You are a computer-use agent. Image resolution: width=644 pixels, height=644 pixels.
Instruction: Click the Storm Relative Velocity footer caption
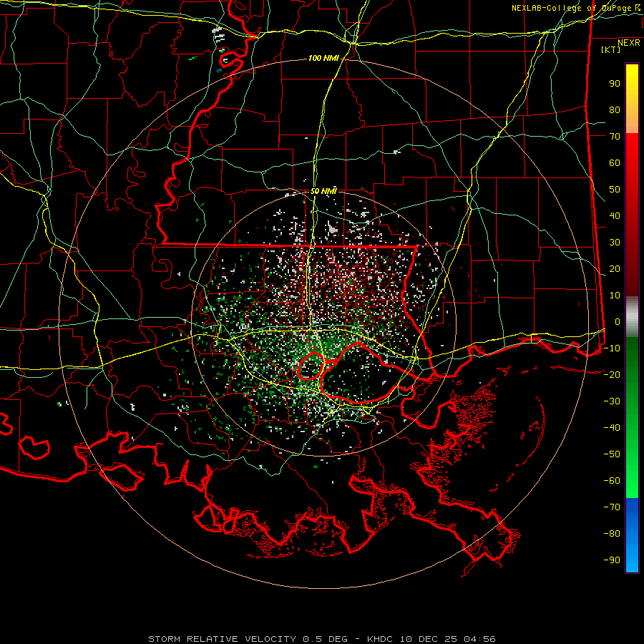[x=321, y=639]
